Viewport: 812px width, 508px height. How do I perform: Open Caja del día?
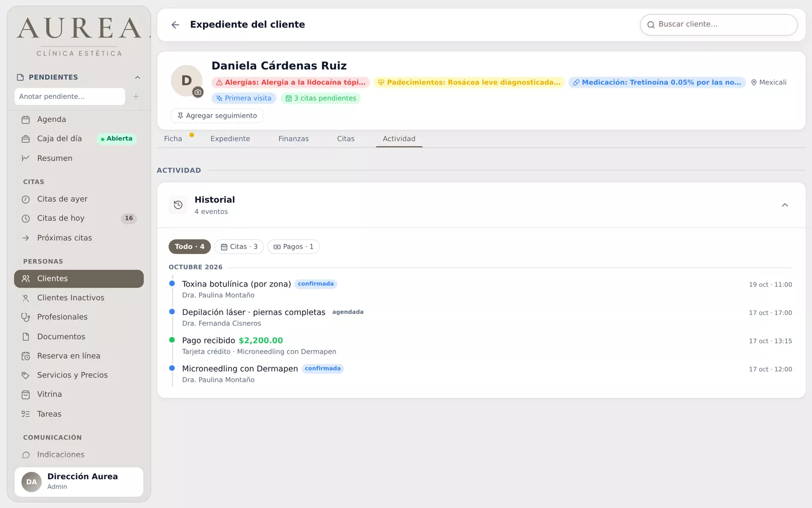click(x=79, y=139)
